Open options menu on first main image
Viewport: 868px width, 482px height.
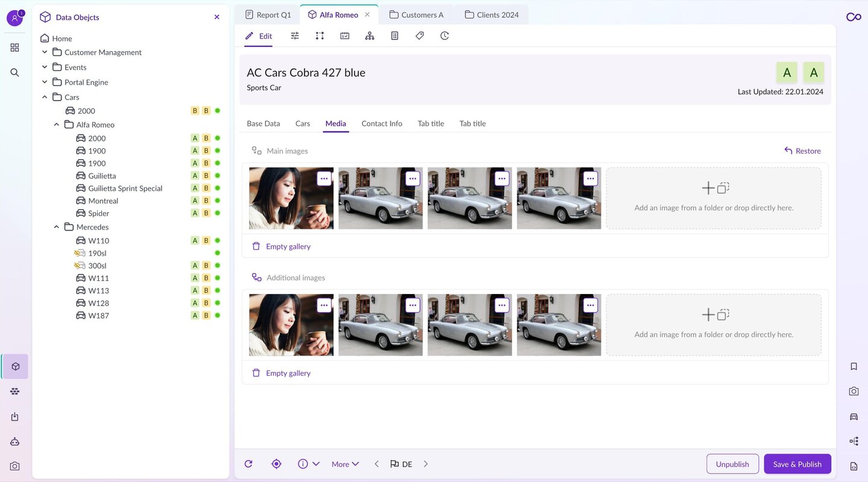tap(324, 178)
